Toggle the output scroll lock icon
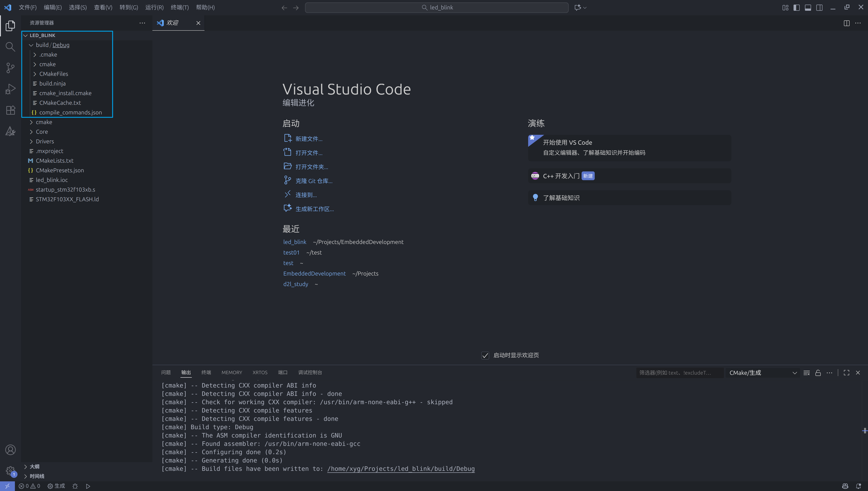Screen dimensions: 868x491 (x=818, y=373)
